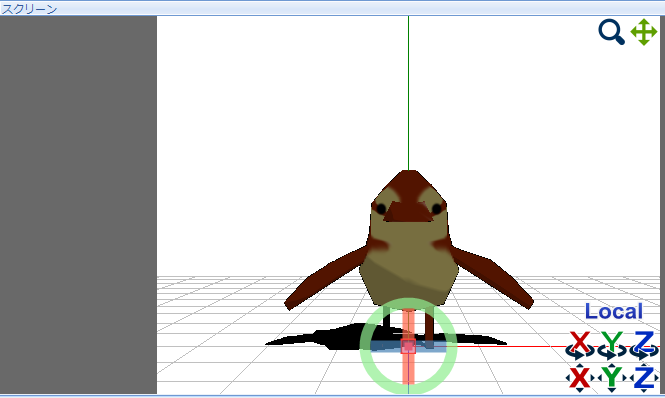Click the スクリーン panel title

point(29,9)
